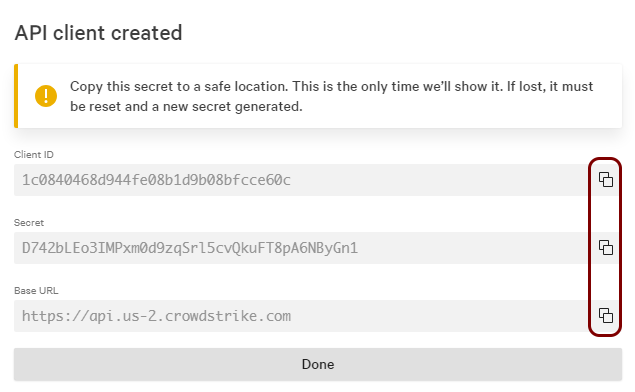Click the yellow accent bar of warning banner

click(16, 96)
